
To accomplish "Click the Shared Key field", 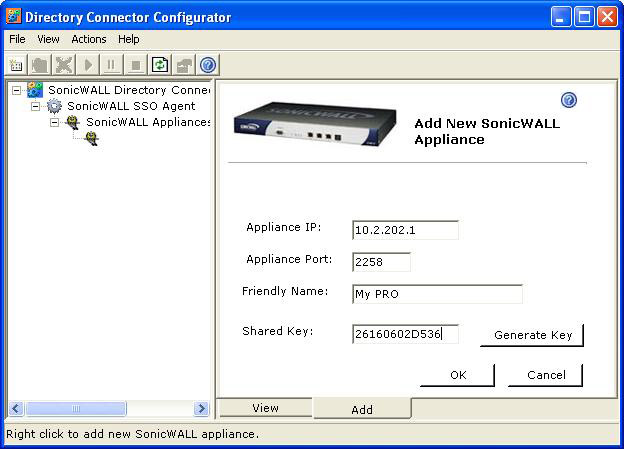I will [405, 334].
